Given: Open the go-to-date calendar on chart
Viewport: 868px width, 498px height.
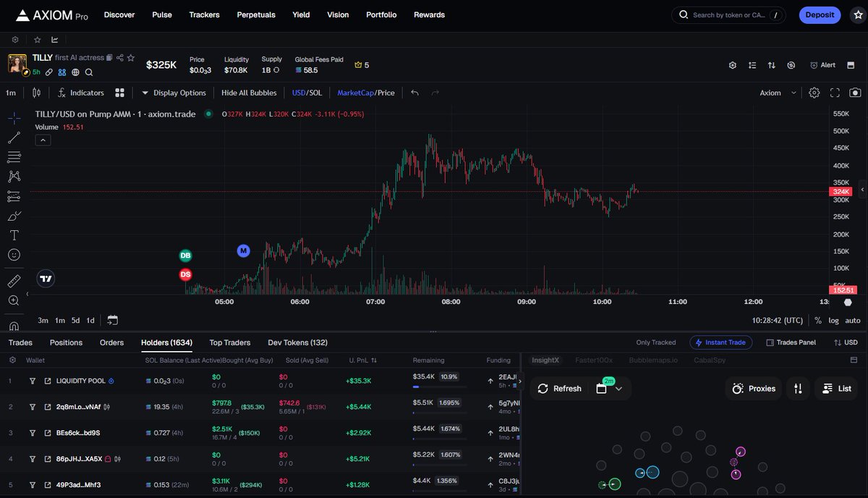Looking at the screenshot, I should (112, 320).
